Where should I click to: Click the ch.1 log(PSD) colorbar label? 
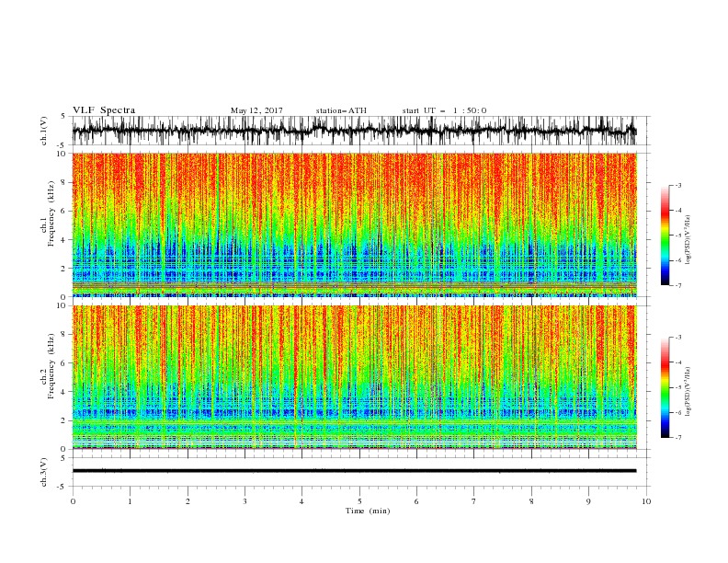coord(688,240)
